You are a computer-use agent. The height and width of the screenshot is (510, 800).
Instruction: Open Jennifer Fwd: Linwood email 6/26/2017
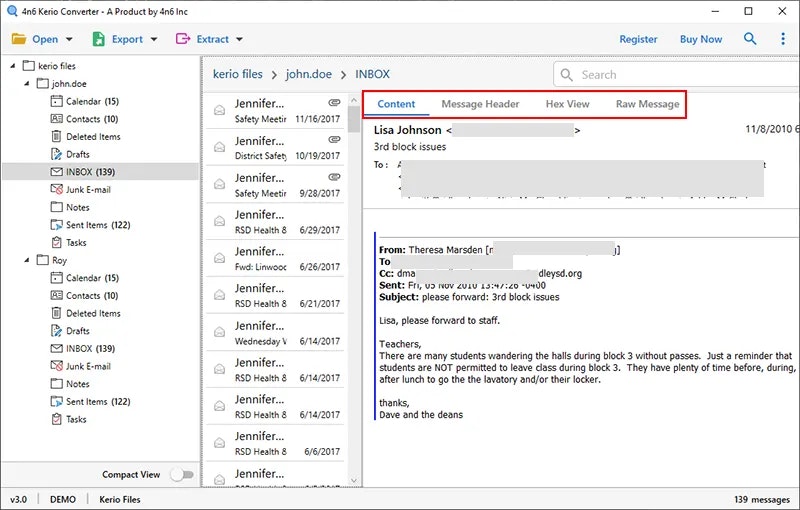(x=276, y=259)
